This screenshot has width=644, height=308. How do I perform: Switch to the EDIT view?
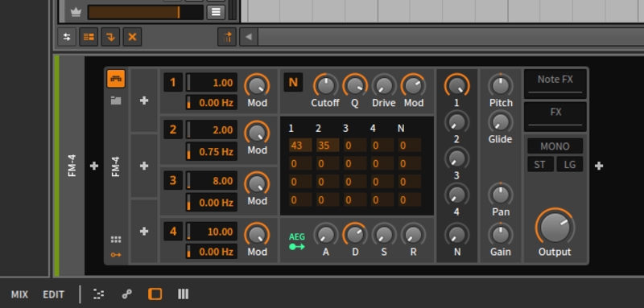pos(53,294)
